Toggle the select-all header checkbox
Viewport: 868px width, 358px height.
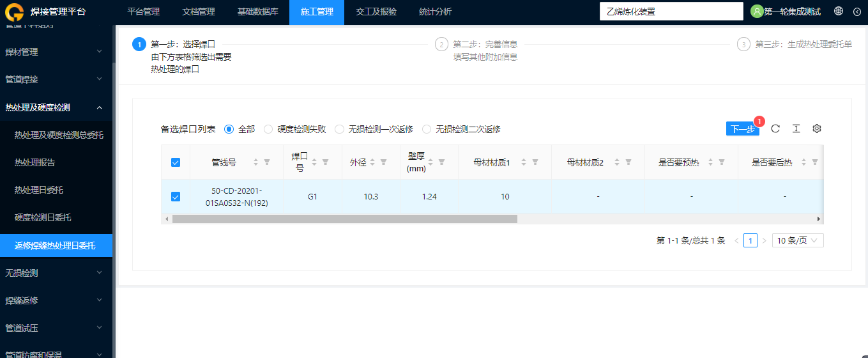(x=176, y=162)
